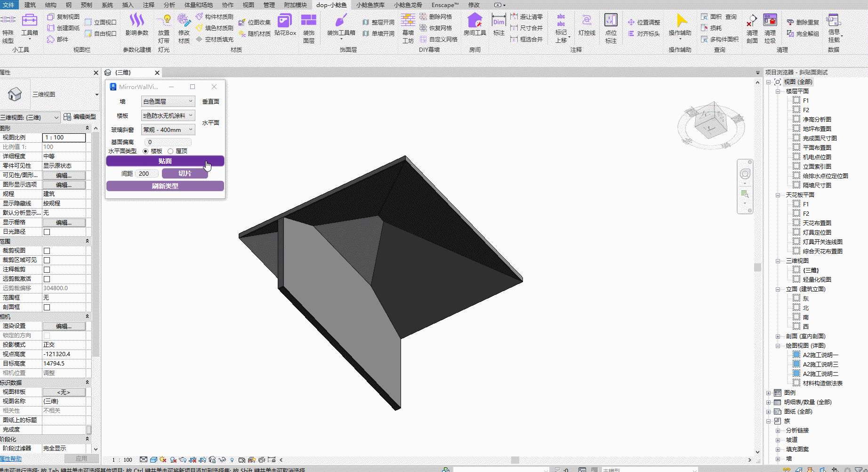Viewport: 868px width, 472px height.
Task: Select the 放置灯带 light strip tool
Action: [x=164, y=28]
